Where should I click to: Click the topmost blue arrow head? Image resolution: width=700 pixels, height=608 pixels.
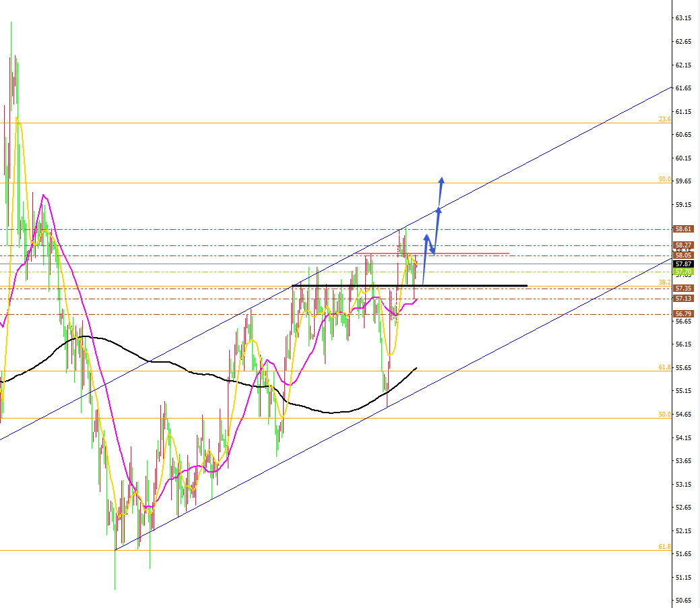pos(441,180)
